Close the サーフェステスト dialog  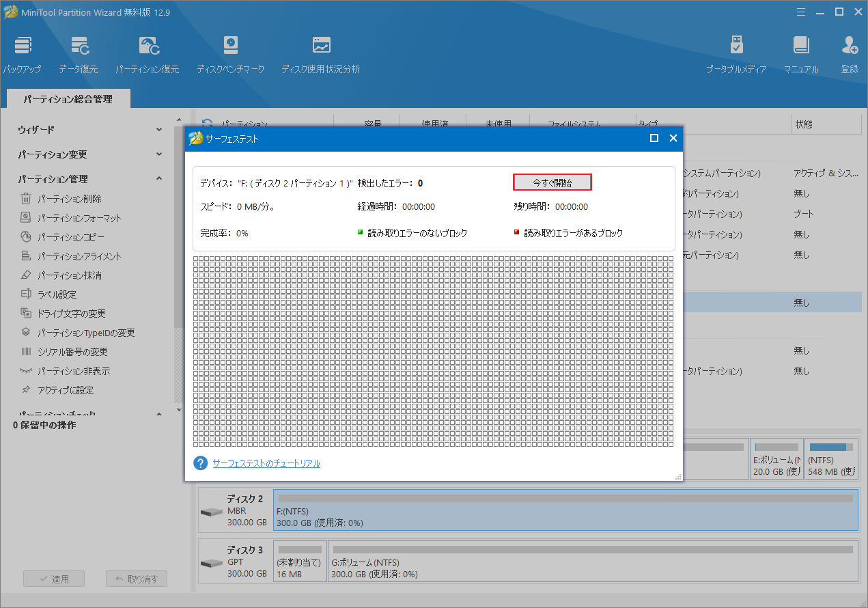click(673, 138)
